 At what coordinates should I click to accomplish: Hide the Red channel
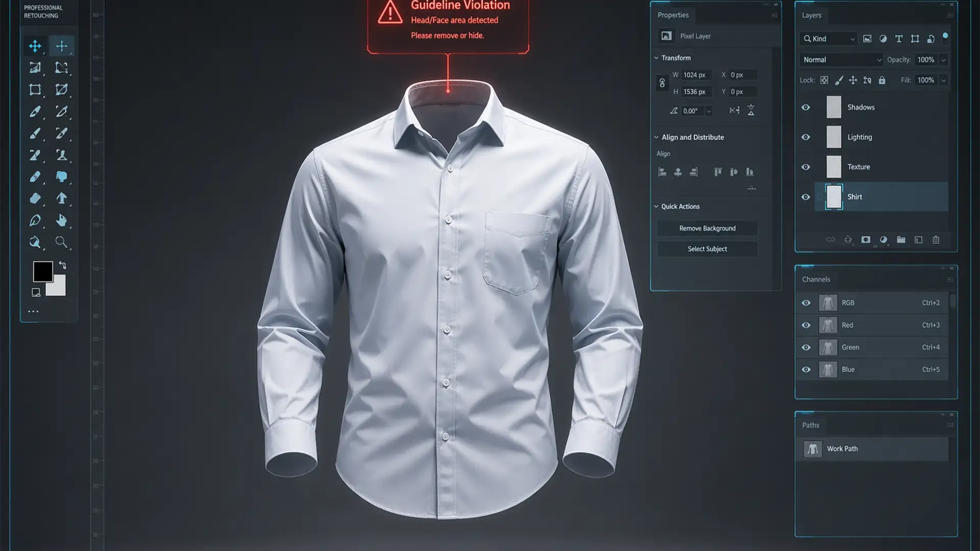pyautogui.click(x=806, y=325)
